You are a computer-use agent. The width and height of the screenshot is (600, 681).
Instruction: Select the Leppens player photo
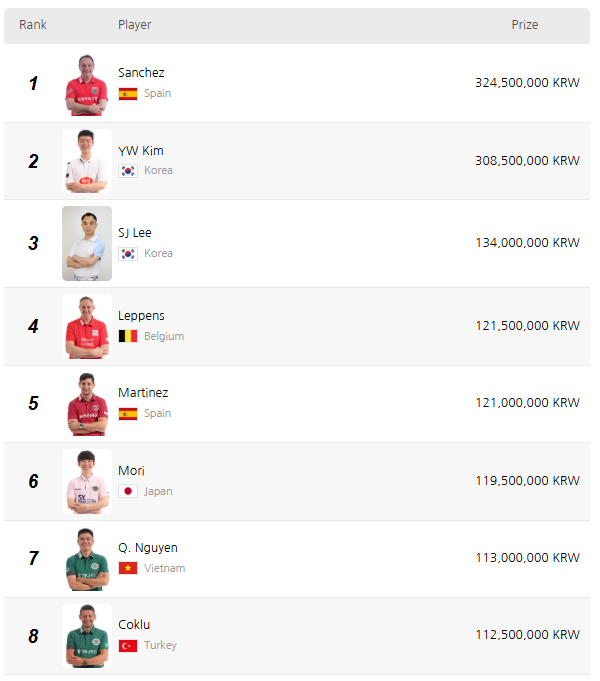point(87,326)
